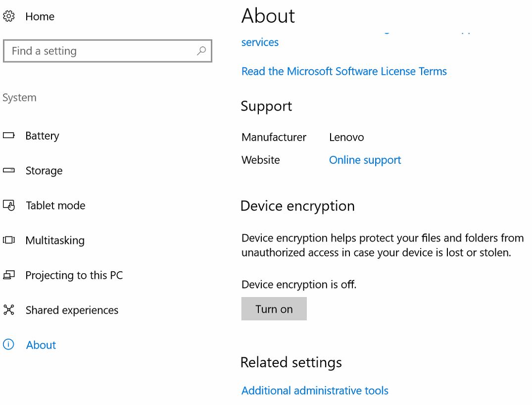This screenshot has height=405, width=532.
Task: Click the Multitasking icon
Action: pos(8,240)
